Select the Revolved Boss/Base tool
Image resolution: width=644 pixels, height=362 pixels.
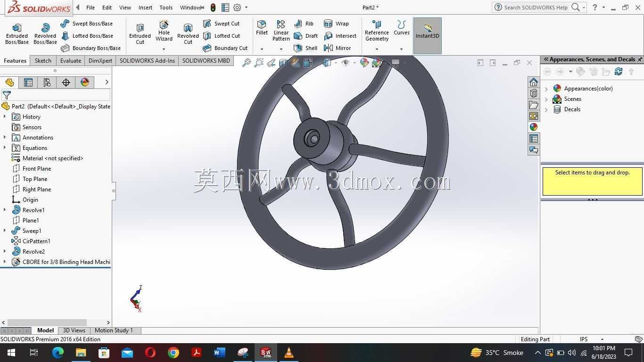click(45, 34)
